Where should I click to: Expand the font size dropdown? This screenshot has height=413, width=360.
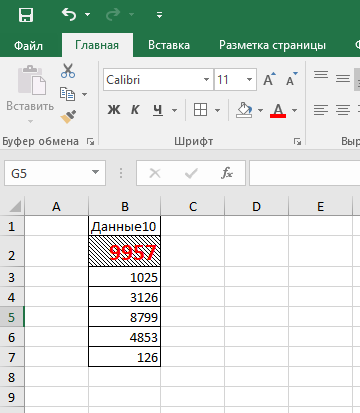point(249,80)
